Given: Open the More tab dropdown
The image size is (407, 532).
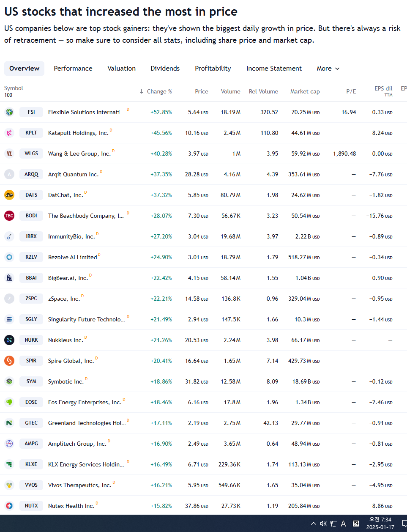Looking at the screenshot, I should pos(328,69).
